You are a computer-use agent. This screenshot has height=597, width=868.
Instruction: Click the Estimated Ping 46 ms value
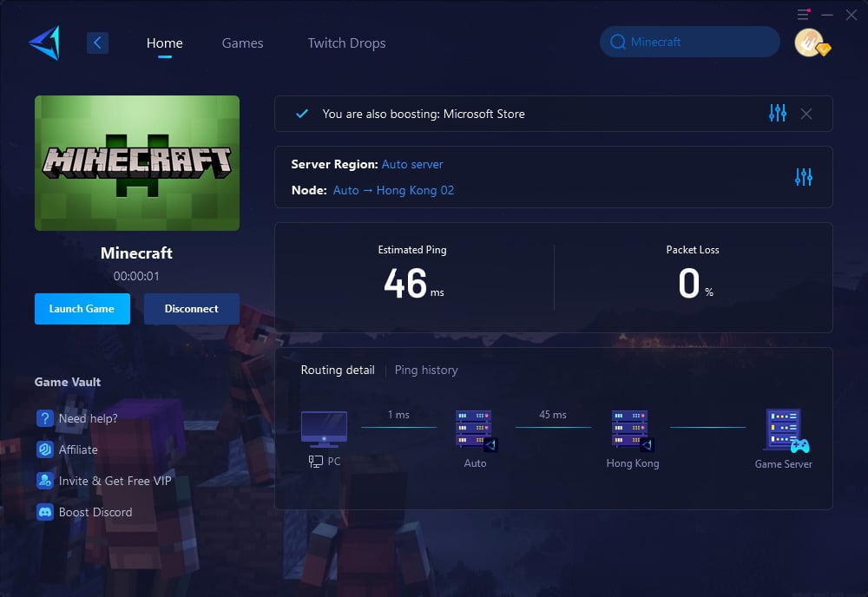(x=414, y=283)
